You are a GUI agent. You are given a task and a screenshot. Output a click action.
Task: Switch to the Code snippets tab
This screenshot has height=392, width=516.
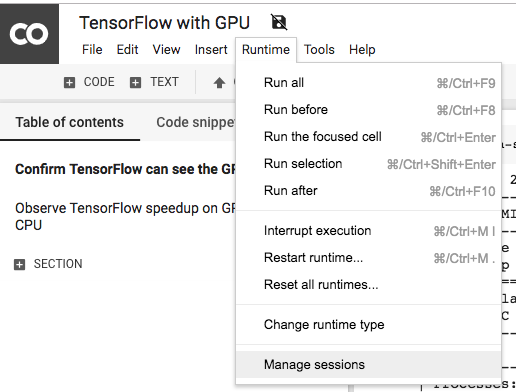(x=196, y=122)
